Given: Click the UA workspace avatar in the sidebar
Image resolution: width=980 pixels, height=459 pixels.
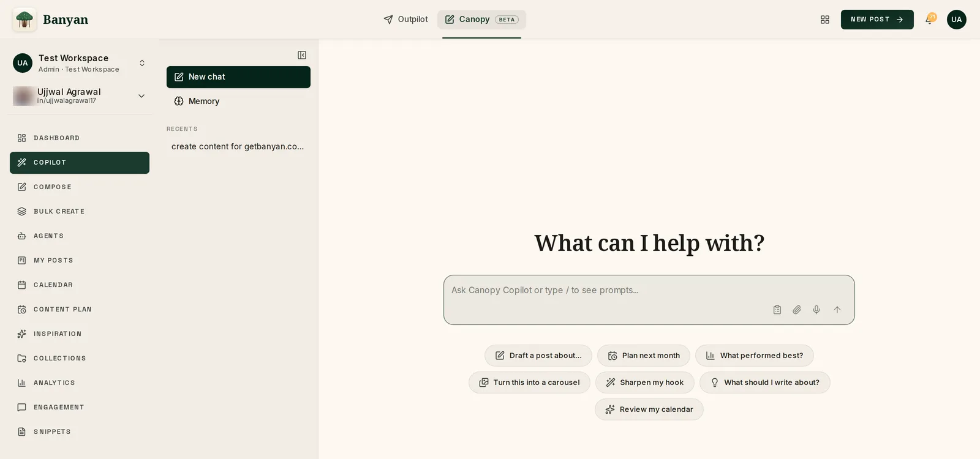Looking at the screenshot, I should [x=23, y=63].
